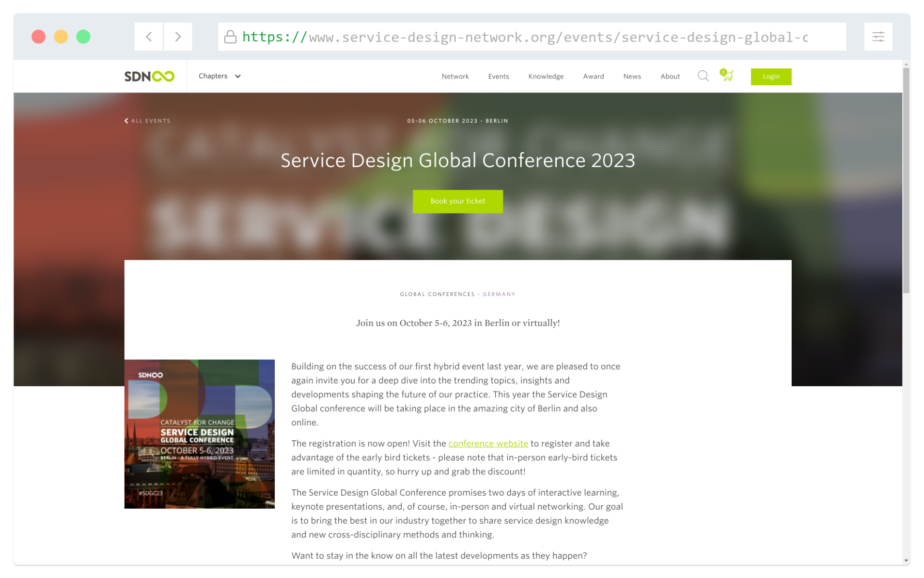Click the SDN infinity logo
Screen dimensions: 924x578
[x=149, y=76]
